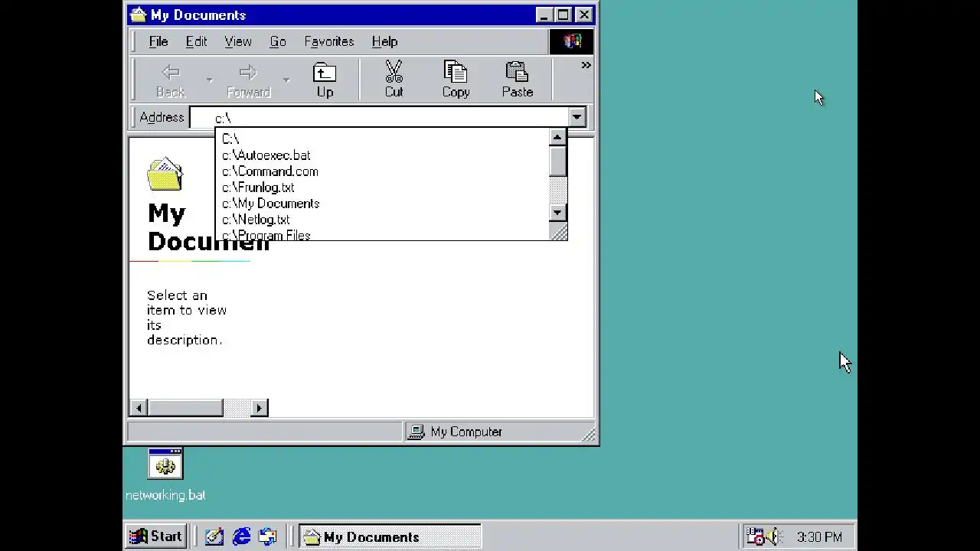Screen dimensions: 980x551
Task: Paste using the clipboard Paste icon
Action: click(518, 80)
